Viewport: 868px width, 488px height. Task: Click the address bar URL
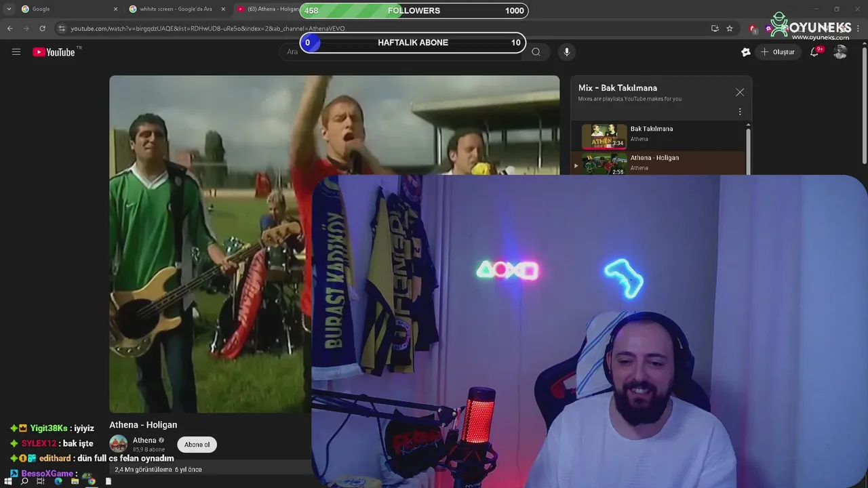coord(208,28)
